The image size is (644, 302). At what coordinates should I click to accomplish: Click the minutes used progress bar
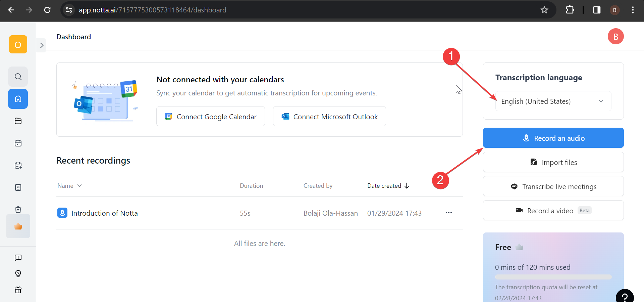(x=553, y=277)
